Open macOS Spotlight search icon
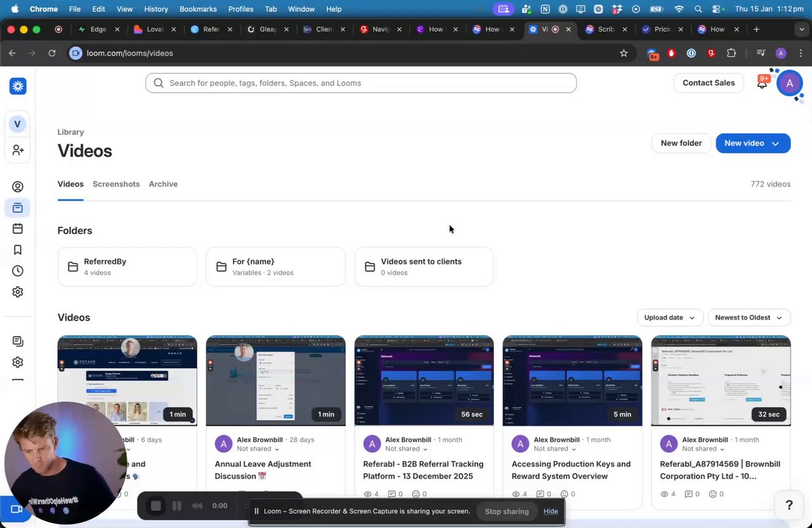812x528 pixels. click(698, 9)
